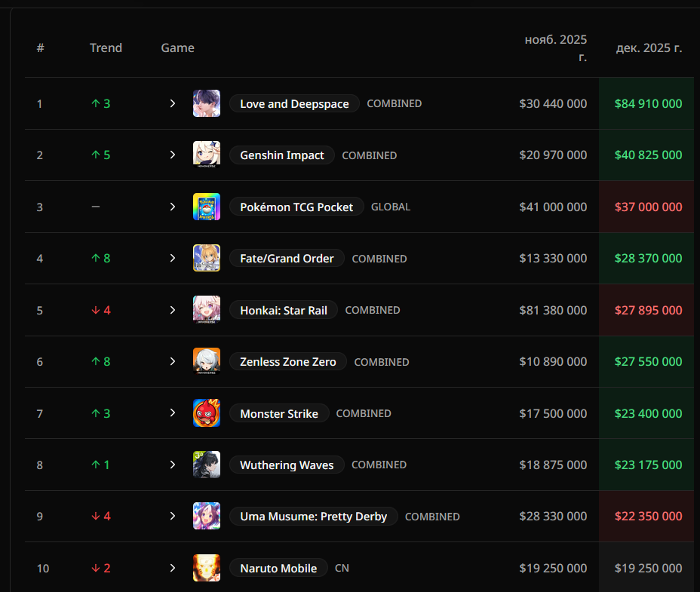
Task: Click the $37 000 000 December value
Action: click(x=648, y=207)
